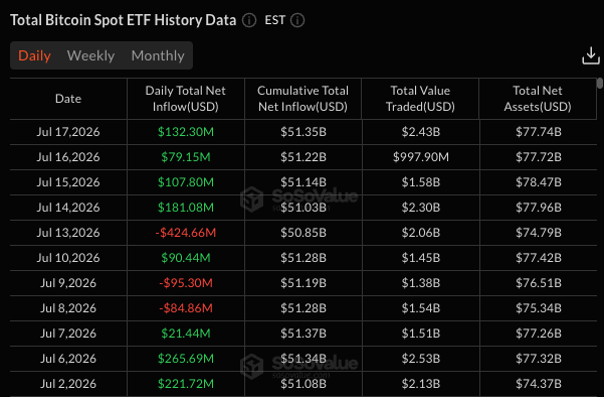Select cumulative inflow $50.85B
Image resolution: width=604 pixels, height=397 pixels.
pyautogui.click(x=303, y=233)
